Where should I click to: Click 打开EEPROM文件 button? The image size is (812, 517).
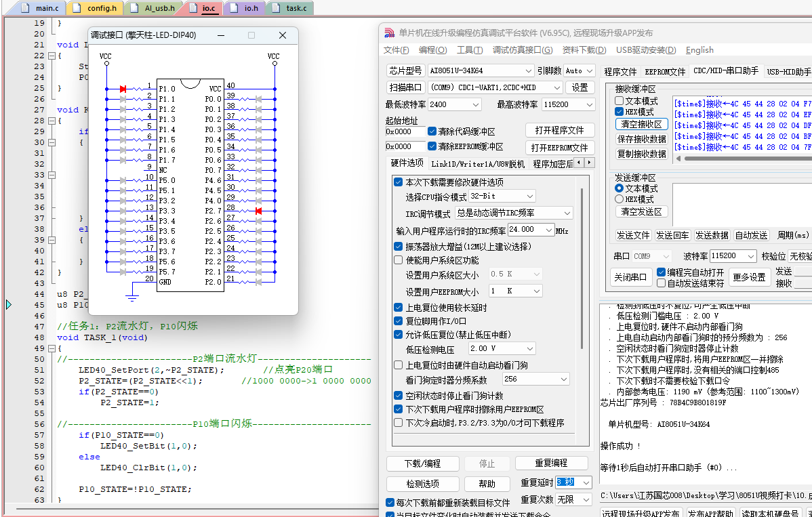pos(560,148)
